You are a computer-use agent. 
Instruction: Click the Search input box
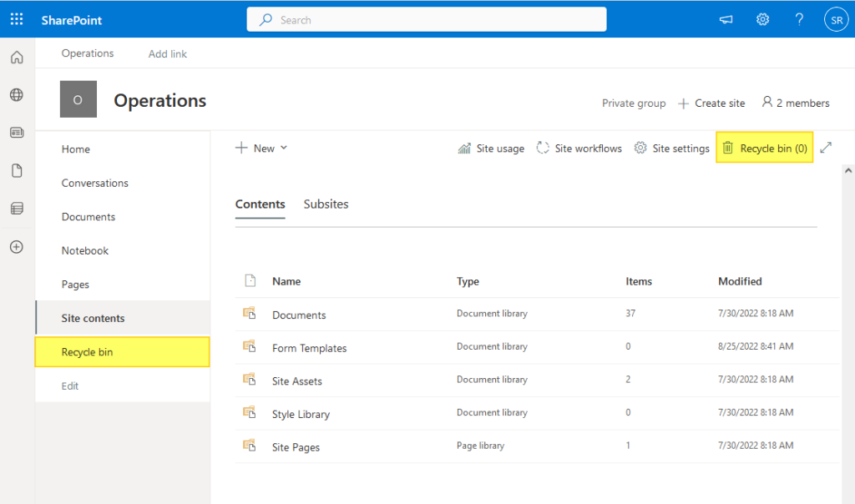427,20
